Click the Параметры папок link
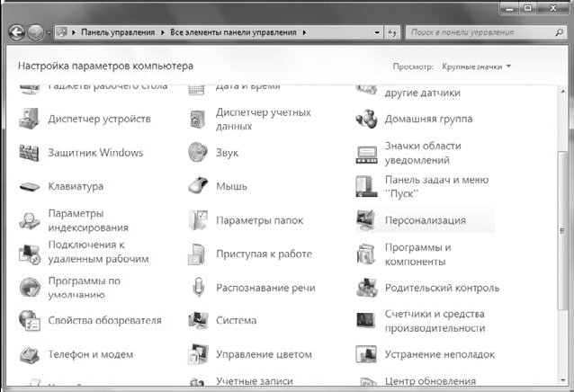574x392 pixels. 259,220
